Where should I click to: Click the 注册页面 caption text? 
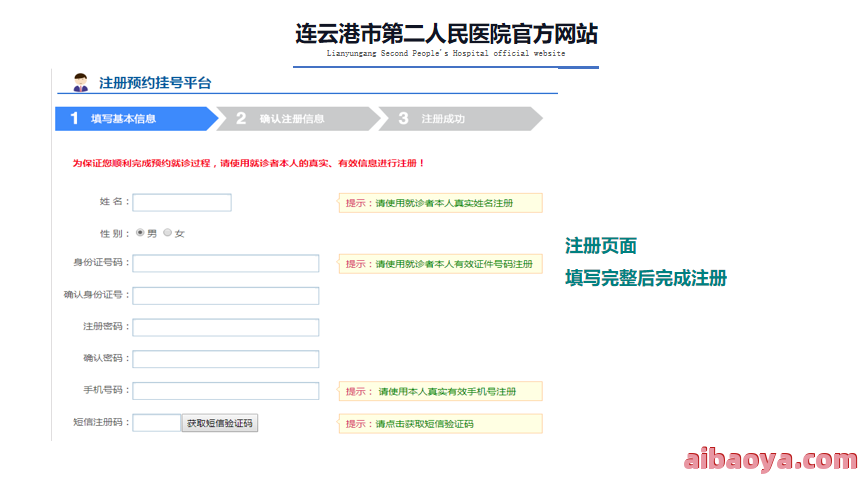pyautogui.click(x=601, y=246)
